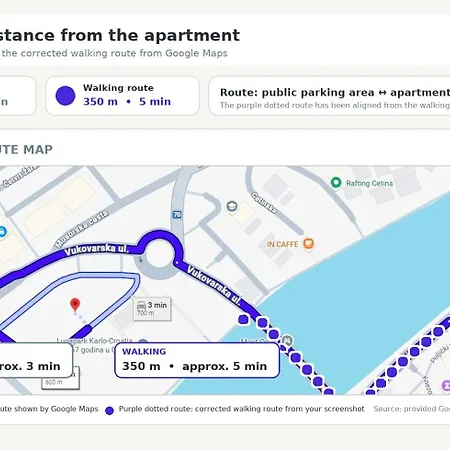Click the legend text about the purple dotted route

(241, 409)
